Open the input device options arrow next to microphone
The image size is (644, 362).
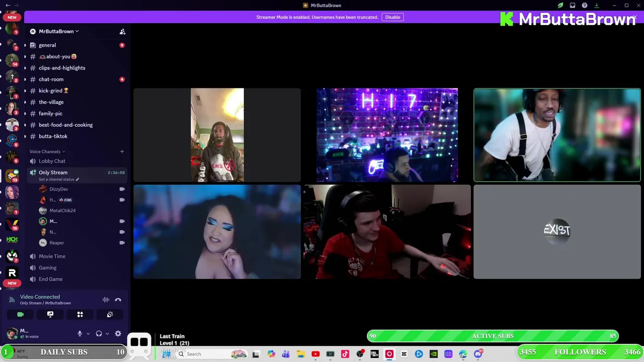tap(88, 333)
